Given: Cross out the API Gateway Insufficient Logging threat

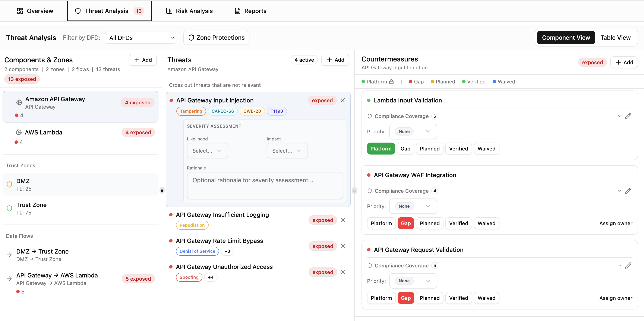Looking at the screenshot, I should click(x=343, y=220).
